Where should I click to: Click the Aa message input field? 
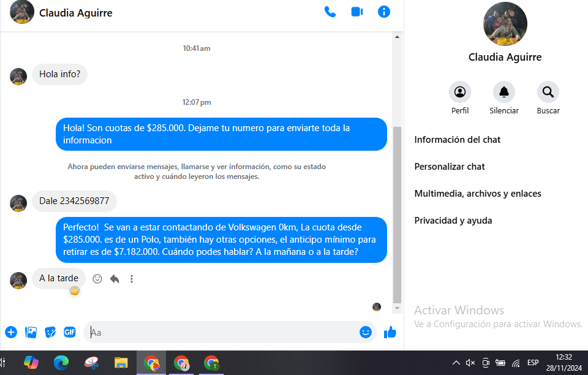(x=221, y=332)
